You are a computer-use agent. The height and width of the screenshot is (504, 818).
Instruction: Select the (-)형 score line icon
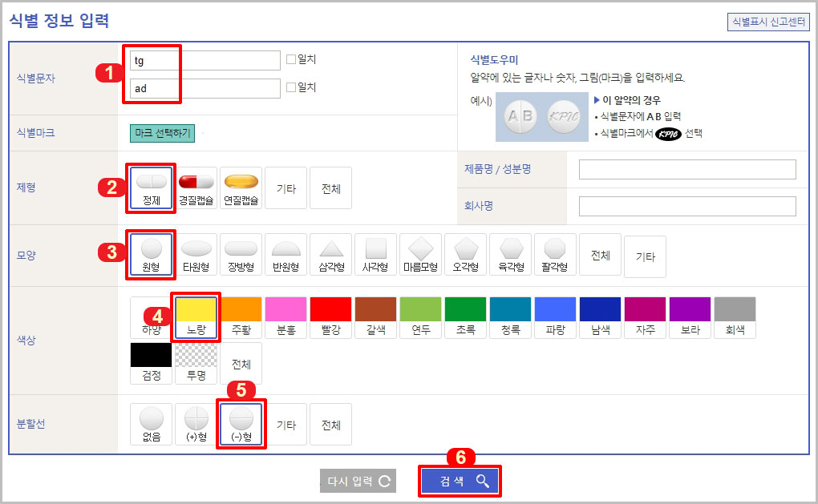[241, 424]
